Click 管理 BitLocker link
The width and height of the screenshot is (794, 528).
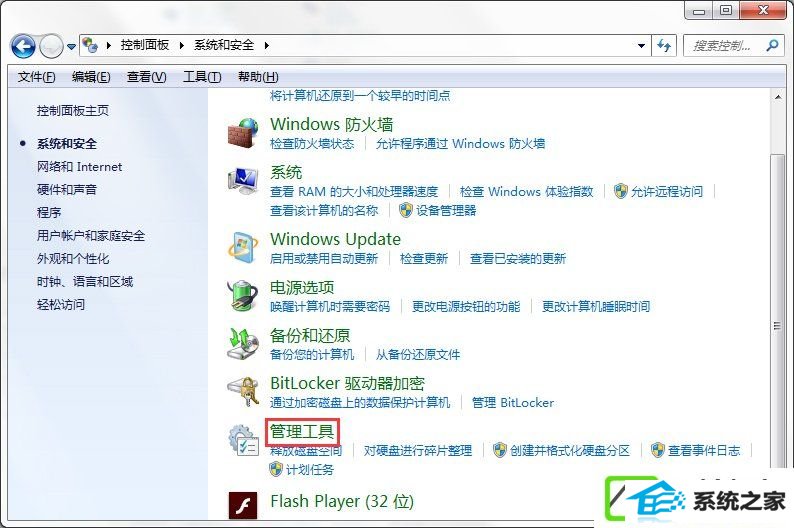pos(513,403)
